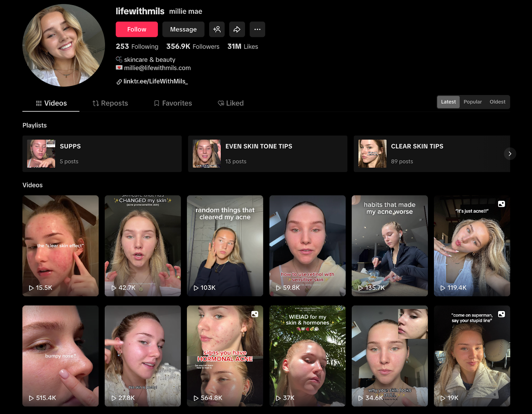Expand playlists with the right chevron
The width and height of the screenshot is (532, 414).
coord(510,154)
